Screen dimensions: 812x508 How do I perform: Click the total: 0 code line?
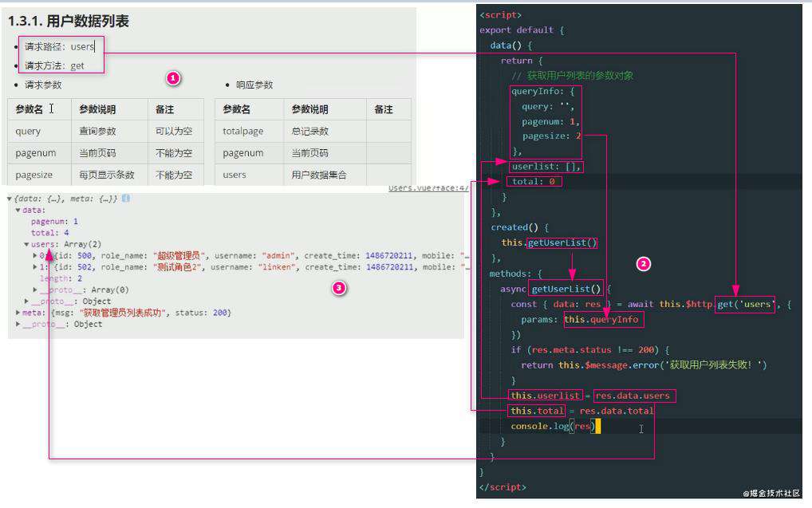[534, 182]
